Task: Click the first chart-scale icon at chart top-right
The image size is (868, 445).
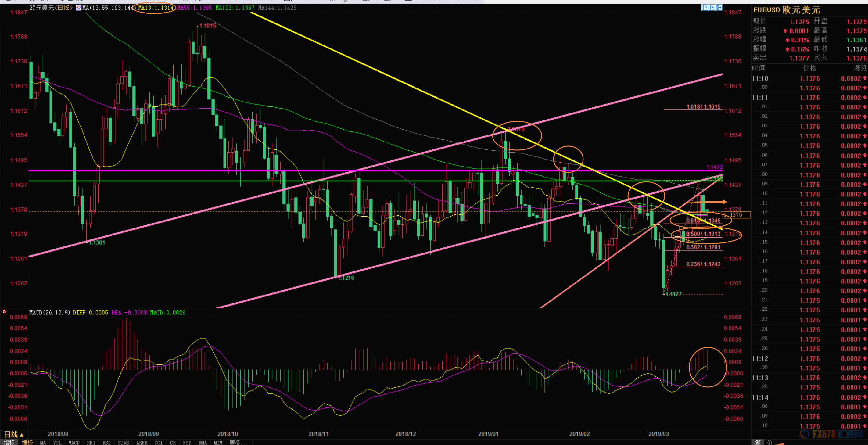Action: point(705,7)
